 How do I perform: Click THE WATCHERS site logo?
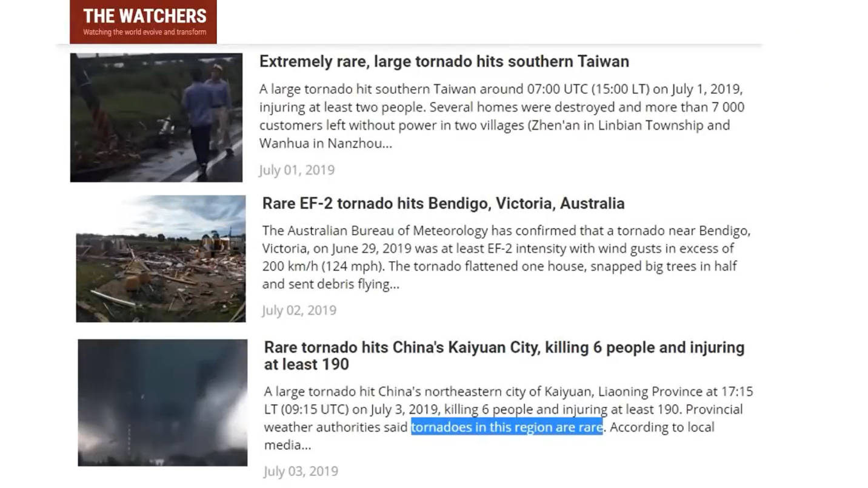[x=143, y=22]
